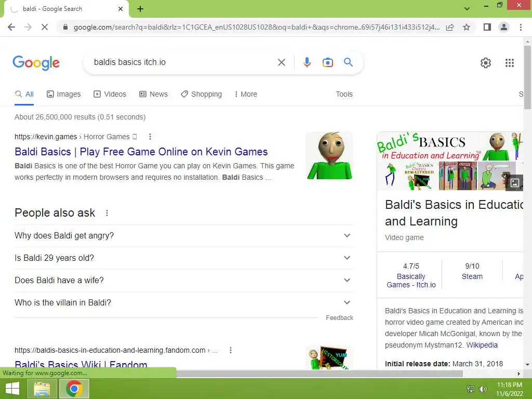Go back to the previous page

tap(11, 27)
